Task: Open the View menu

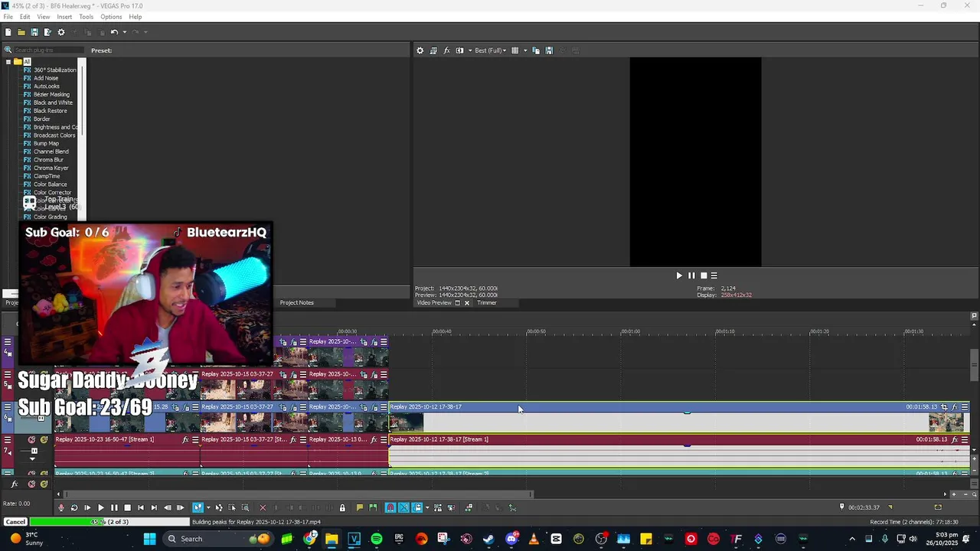Action: click(44, 17)
